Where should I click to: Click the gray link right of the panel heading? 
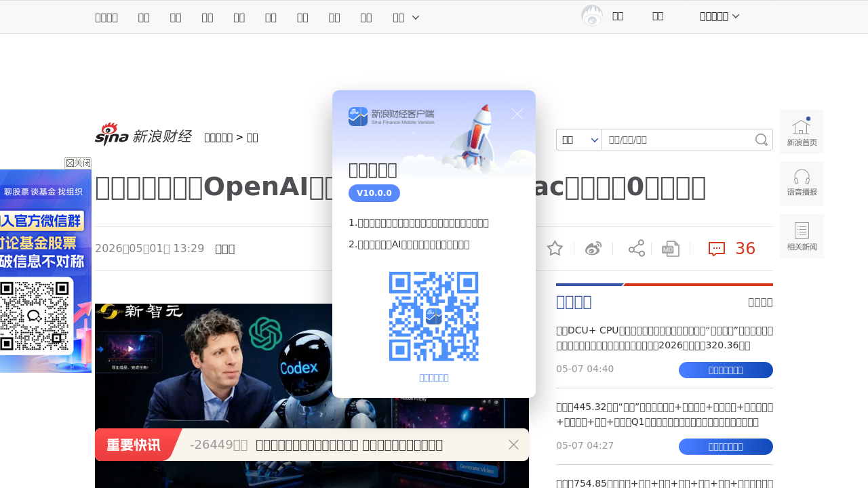tap(760, 302)
